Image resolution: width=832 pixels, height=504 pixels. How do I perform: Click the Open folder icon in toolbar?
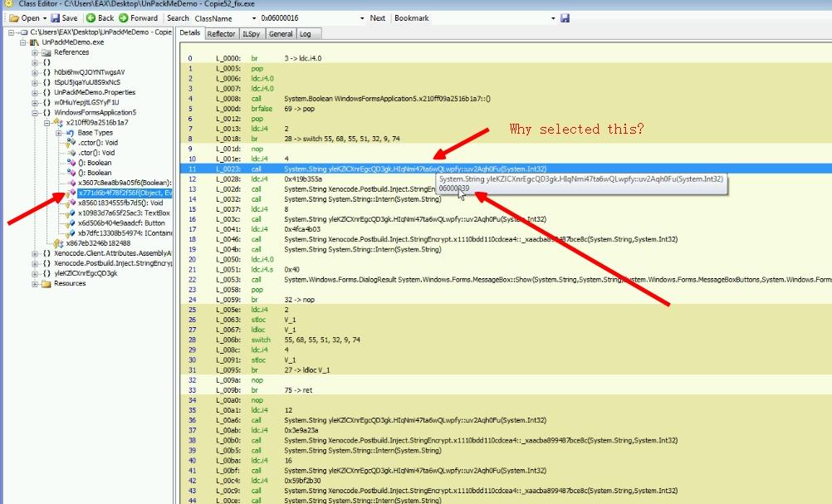(14, 18)
